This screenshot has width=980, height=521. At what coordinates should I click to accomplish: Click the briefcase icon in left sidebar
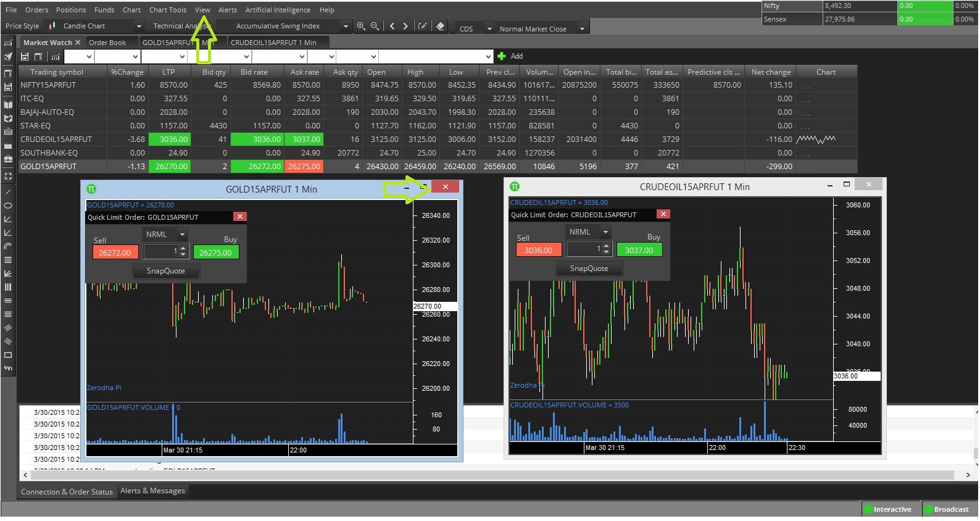click(8, 159)
